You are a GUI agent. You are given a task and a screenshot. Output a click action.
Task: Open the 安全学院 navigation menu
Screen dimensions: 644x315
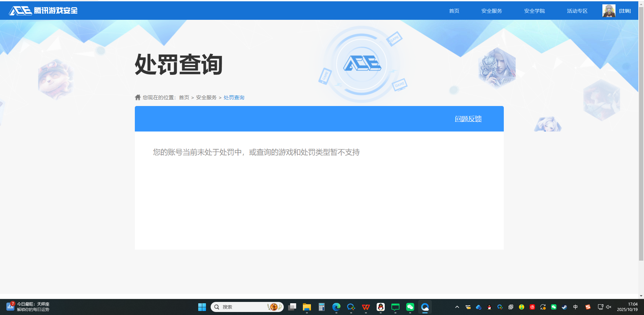tap(534, 11)
